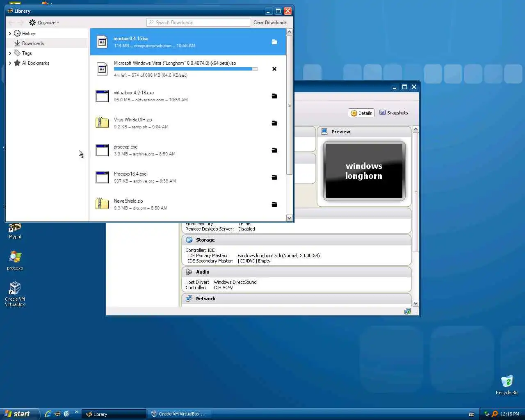This screenshot has height=420, width=525.
Task: Click the Virus.Win9x.CIH.zip archive icon
Action: (102, 123)
